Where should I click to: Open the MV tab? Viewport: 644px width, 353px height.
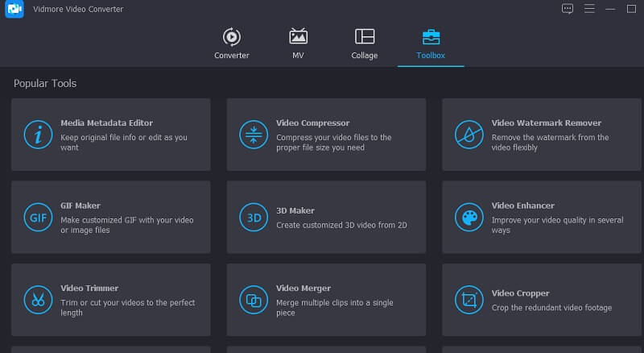(x=298, y=44)
